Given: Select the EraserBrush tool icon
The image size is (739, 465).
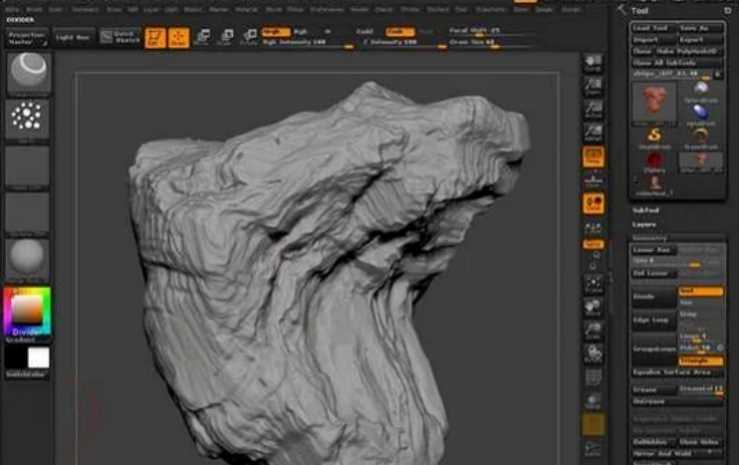Looking at the screenshot, I should (701, 139).
